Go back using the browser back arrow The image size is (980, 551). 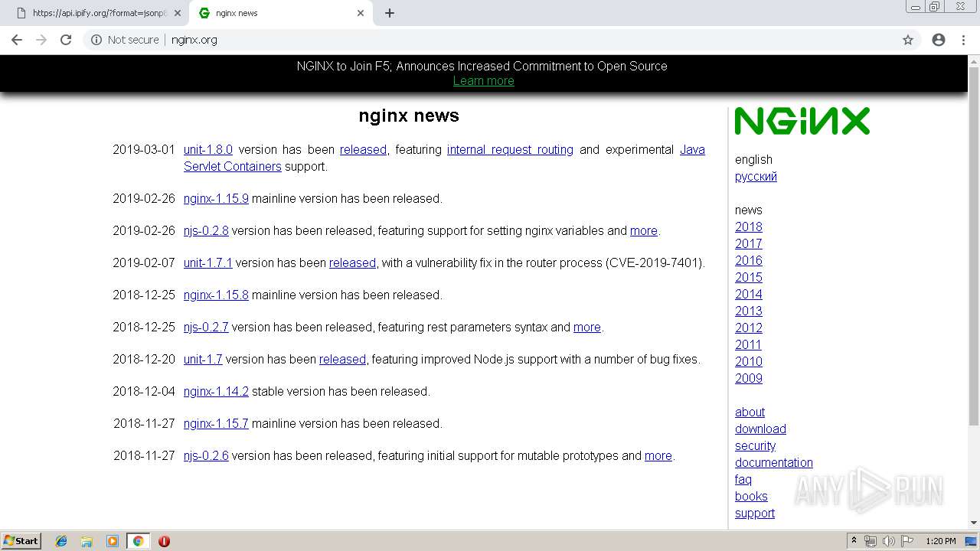pos(17,40)
